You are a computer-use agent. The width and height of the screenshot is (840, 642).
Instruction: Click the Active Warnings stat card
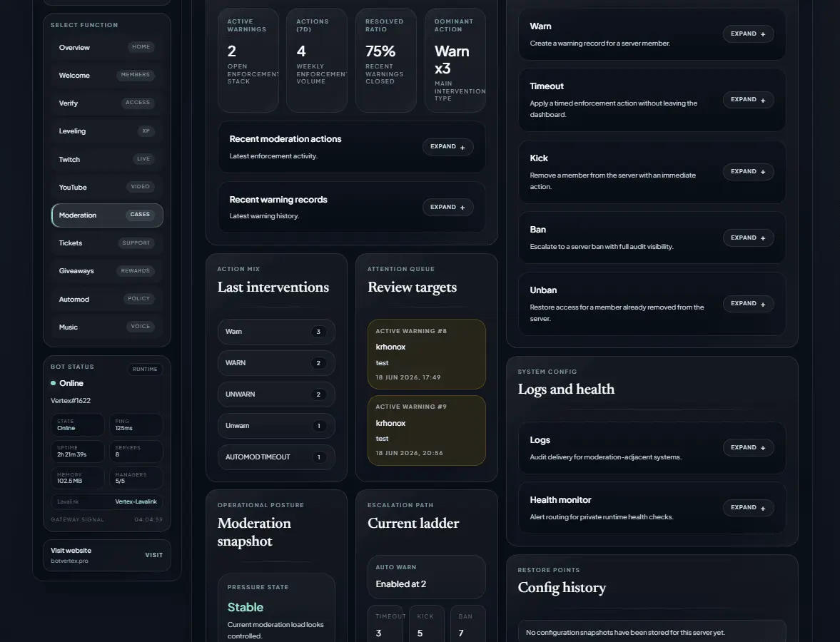[248, 60]
